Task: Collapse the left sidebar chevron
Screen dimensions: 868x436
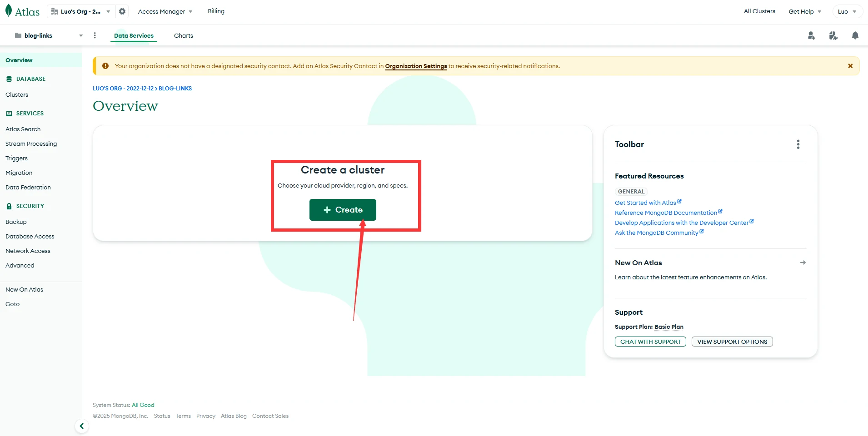Action: coord(82,426)
